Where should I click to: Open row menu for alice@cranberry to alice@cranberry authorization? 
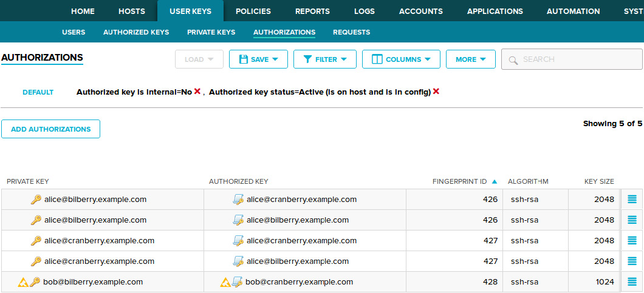pyautogui.click(x=632, y=240)
